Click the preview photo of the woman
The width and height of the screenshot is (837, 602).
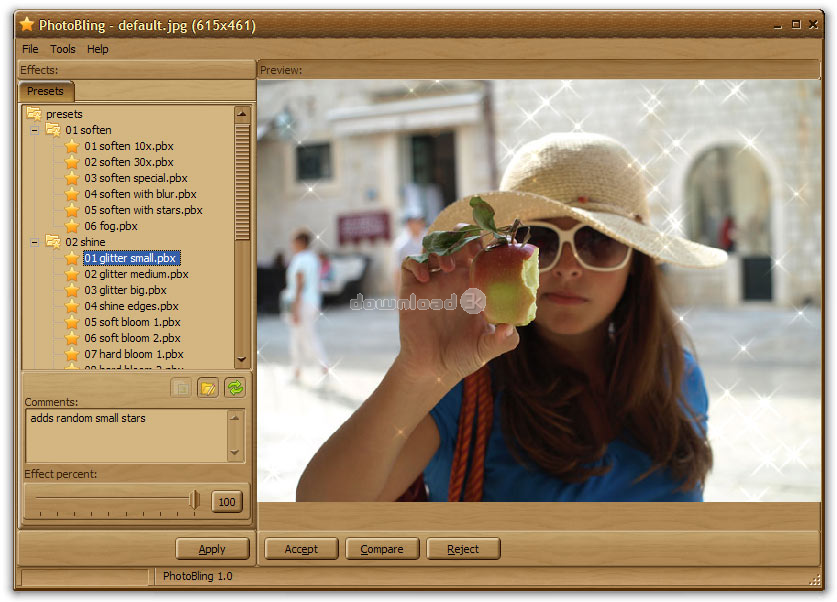click(x=539, y=291)
